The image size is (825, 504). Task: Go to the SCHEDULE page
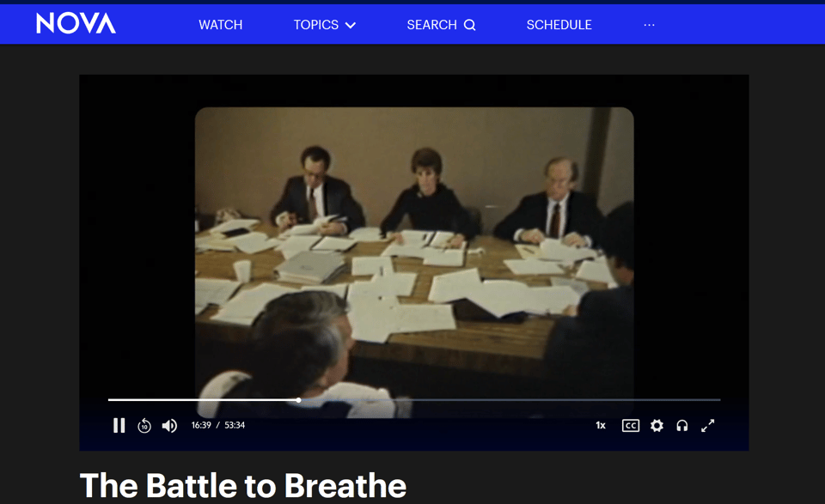tap(559, 25)
